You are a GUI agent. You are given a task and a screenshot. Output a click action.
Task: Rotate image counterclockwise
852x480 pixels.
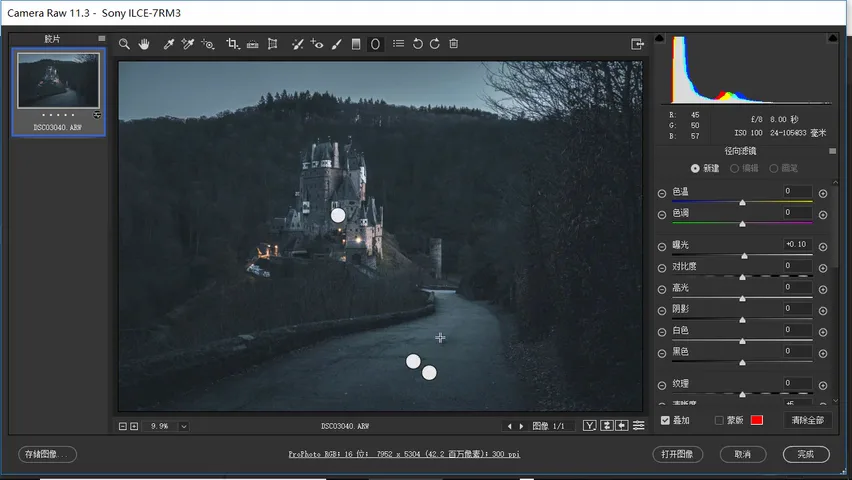tap(417, 44)
